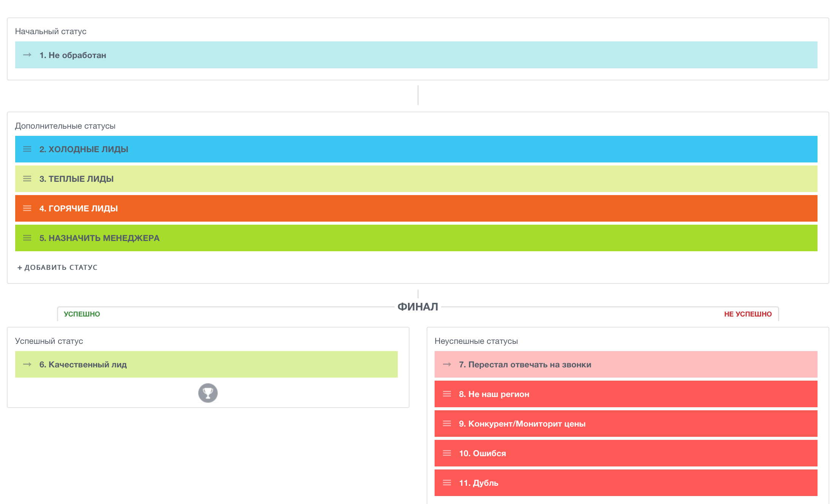Click the Добавить статус button
The width and height of the screenshot is (835, 504).
pos(57,268)
